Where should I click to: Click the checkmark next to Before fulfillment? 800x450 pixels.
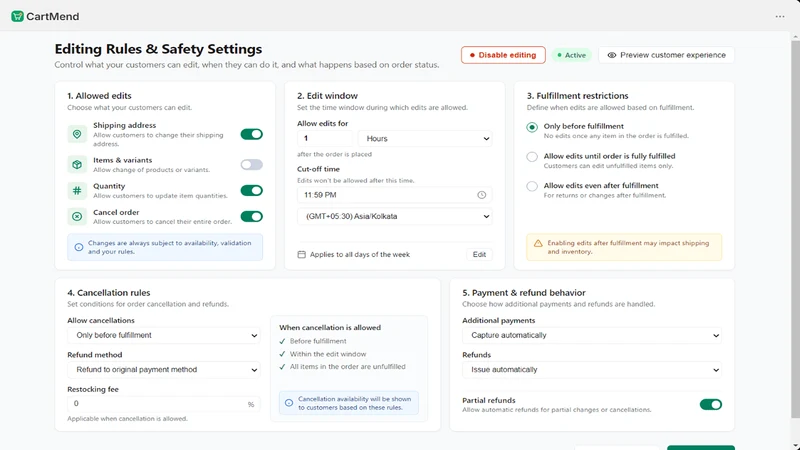(282, 341)
